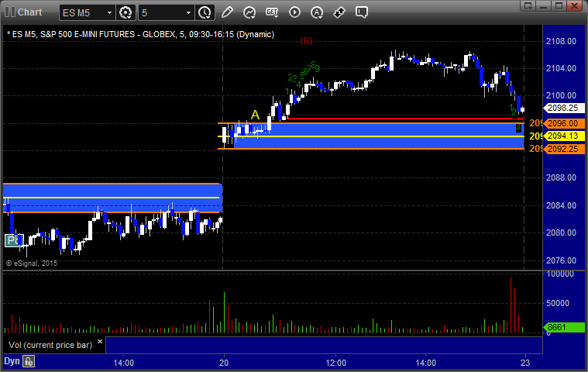Close the chart window with red X
588x372 pixels.
point(574,5)
